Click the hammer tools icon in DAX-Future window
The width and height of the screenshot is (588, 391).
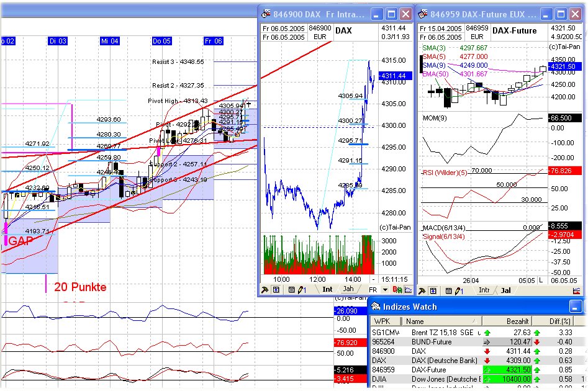pos(422,290)
